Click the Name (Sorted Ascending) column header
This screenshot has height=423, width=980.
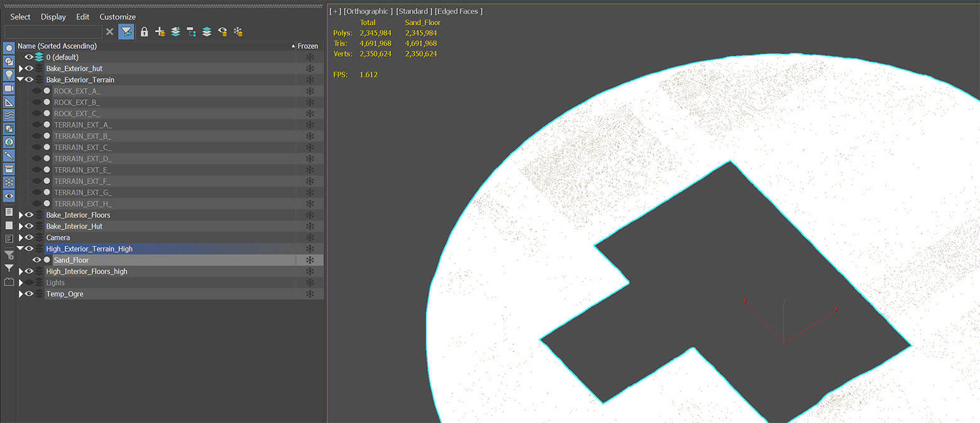57,46
